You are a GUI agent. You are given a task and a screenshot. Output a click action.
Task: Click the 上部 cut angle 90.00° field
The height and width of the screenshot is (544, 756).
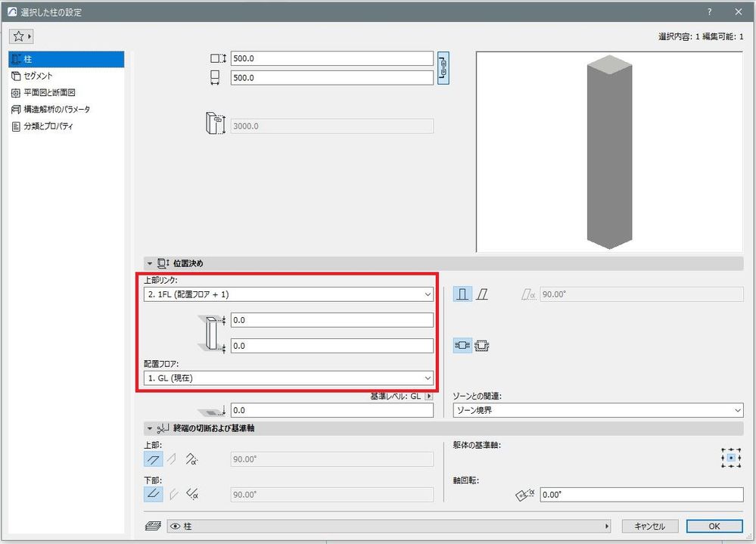331,459
